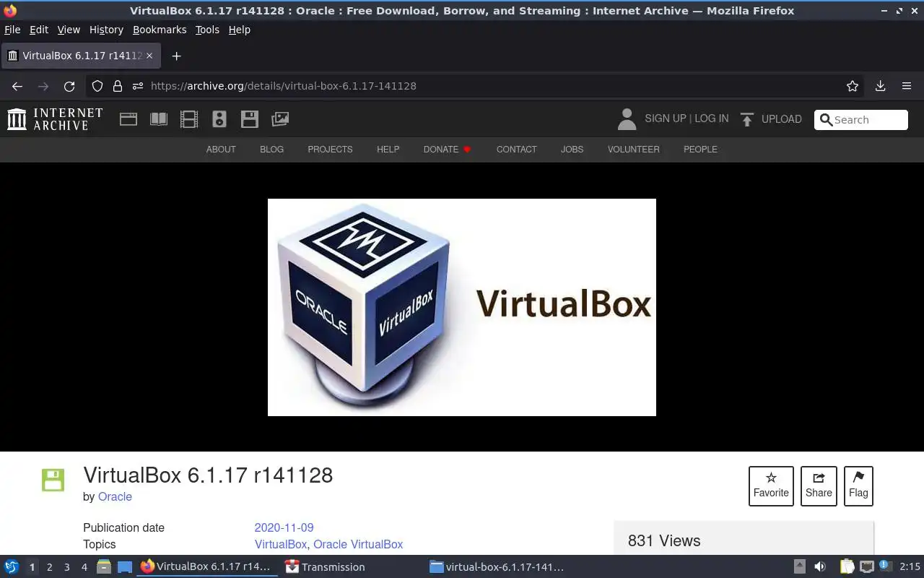924x578 pixels.
Task: Click the user avatar icon
Action: (x=627, y=119)
